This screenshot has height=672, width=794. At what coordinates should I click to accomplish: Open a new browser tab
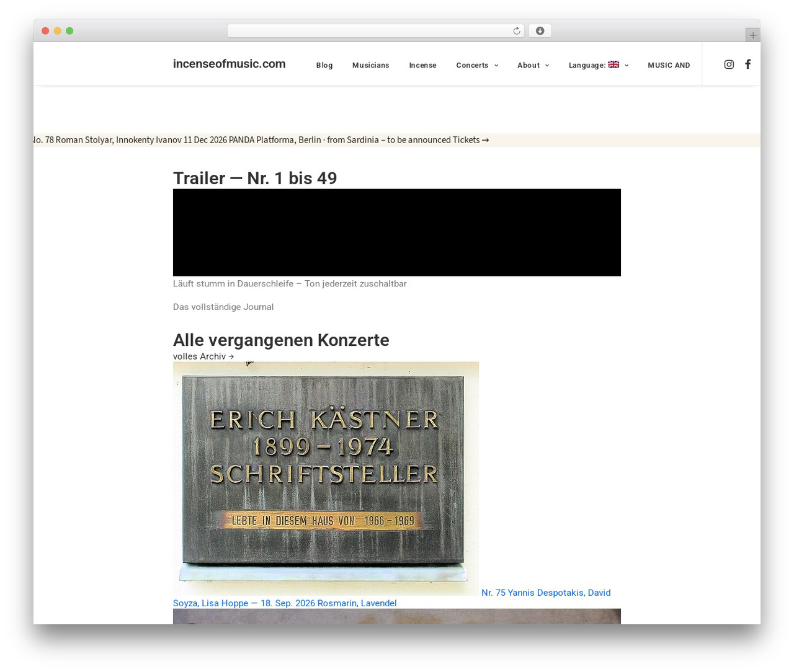point(752,35)
